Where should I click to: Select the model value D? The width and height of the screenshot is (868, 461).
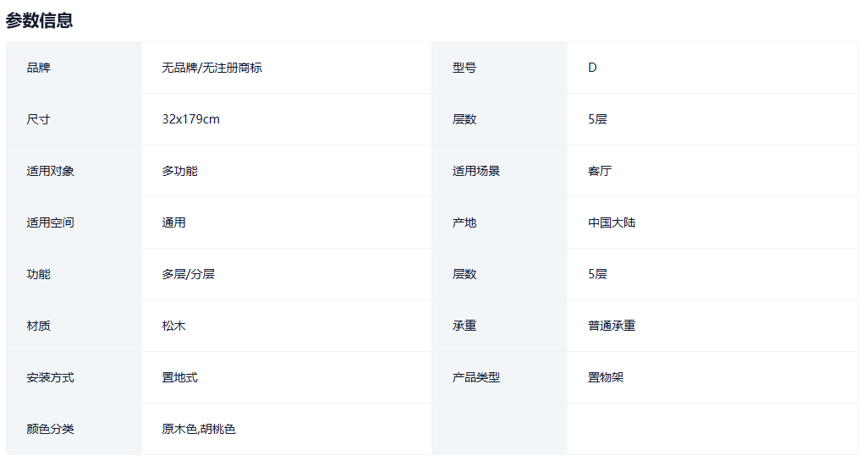(592, 68)
